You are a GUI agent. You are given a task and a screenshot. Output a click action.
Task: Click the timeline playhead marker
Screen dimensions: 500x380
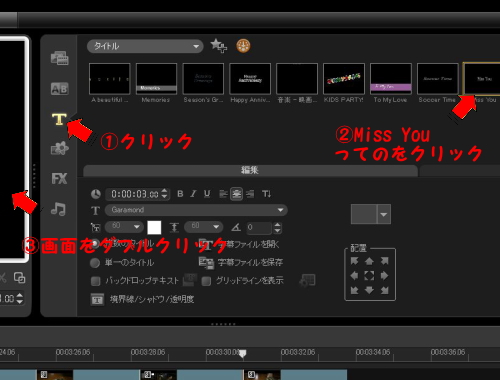click(x=243, y=353)
